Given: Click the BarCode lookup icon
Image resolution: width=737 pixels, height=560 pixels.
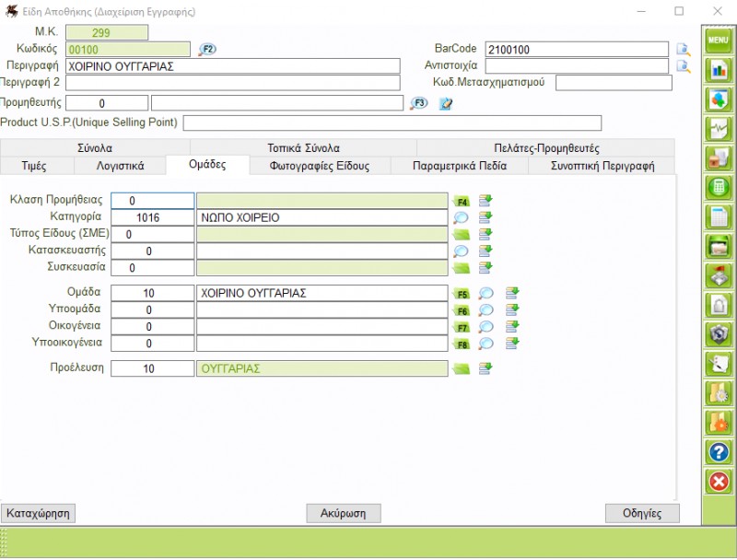Looking at the screenshot, I should tap(683, 50).
